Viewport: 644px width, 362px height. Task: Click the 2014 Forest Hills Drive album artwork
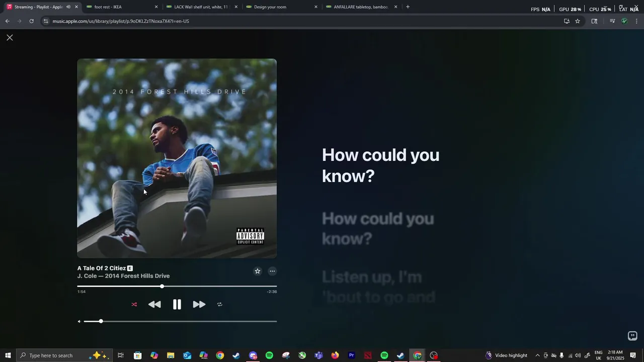(x=177, y=158)
